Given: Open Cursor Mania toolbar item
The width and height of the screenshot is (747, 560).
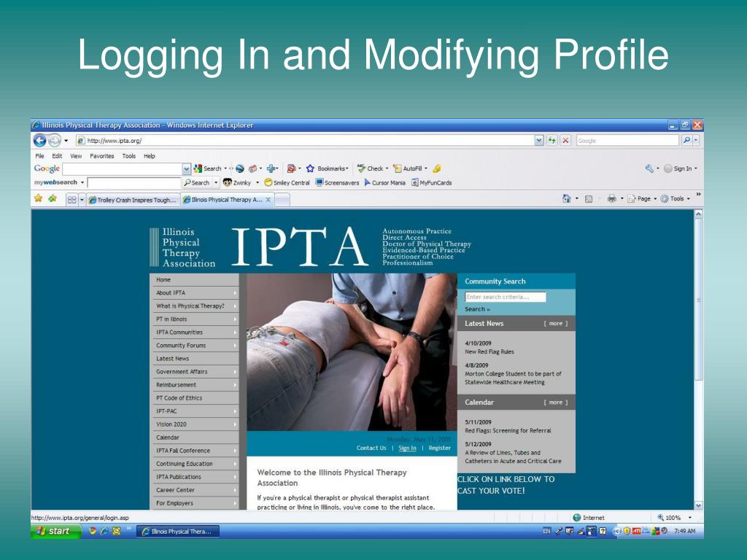Looking at the screenshot, I should tap(385, 183).
